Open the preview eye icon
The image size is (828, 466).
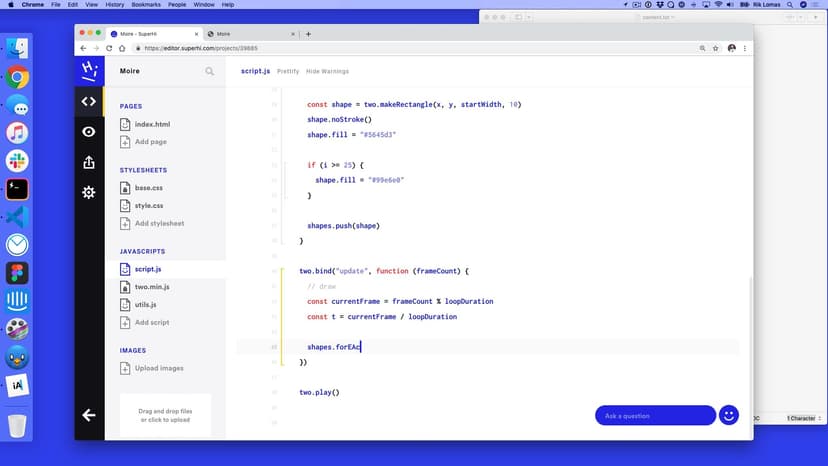click(89, 132)
